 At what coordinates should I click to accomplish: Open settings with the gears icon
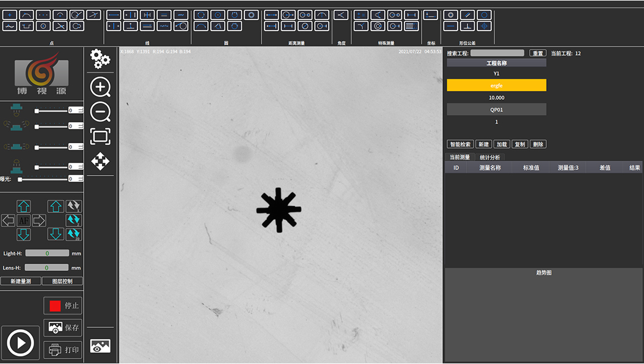100,59
